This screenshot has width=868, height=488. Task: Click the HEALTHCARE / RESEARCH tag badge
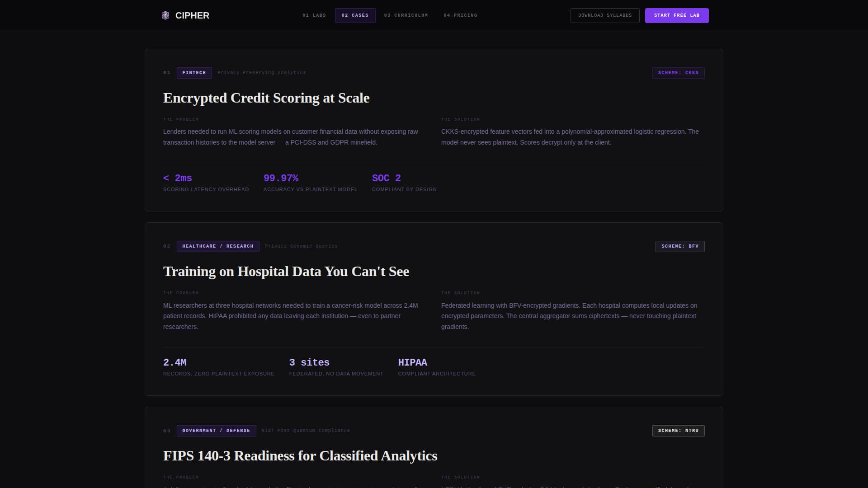tap(218, 246)
